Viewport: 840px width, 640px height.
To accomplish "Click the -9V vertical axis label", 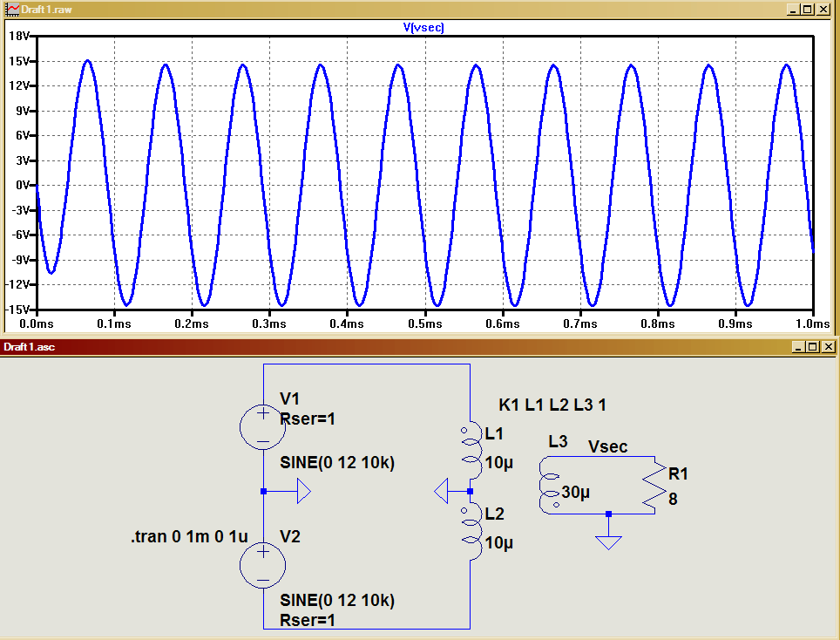I will pos(20,260).
